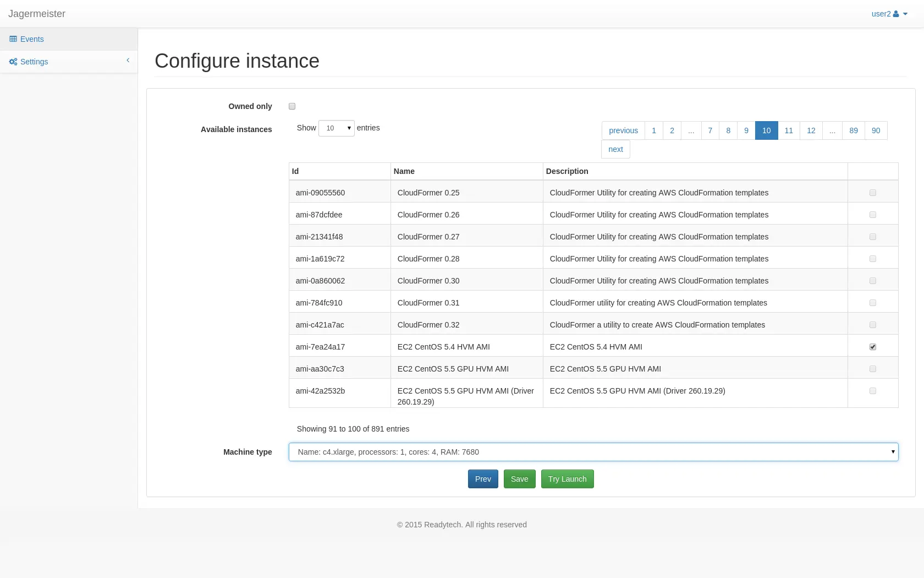The image size is (924, 578).
Task: Open the Jagermeister brand link
Action: click(37, 14)
